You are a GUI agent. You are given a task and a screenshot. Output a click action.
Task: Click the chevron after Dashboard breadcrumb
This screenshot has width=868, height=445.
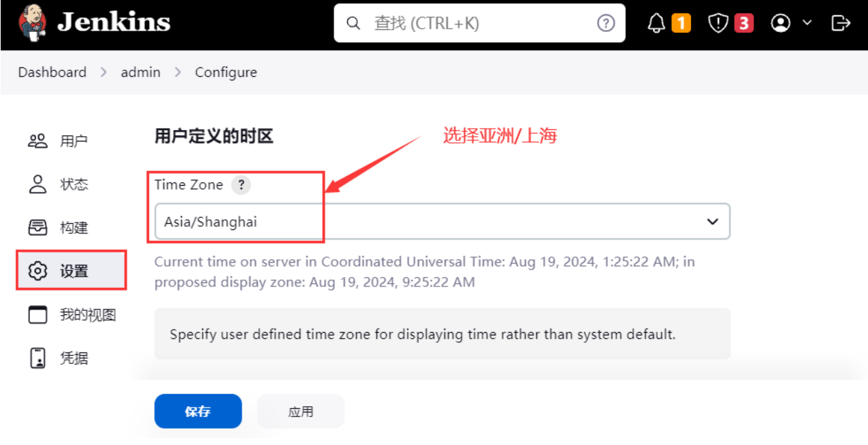tap(103, 72)
